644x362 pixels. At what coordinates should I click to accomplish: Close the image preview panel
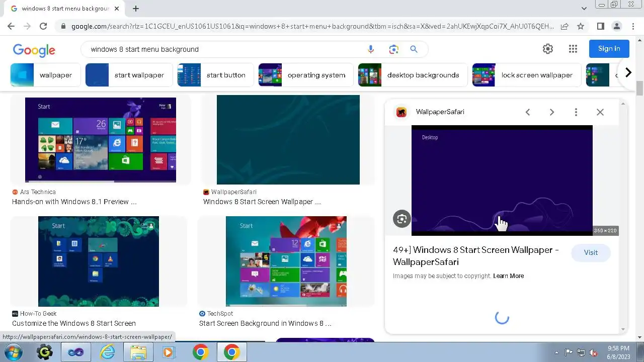coord(600,112)
